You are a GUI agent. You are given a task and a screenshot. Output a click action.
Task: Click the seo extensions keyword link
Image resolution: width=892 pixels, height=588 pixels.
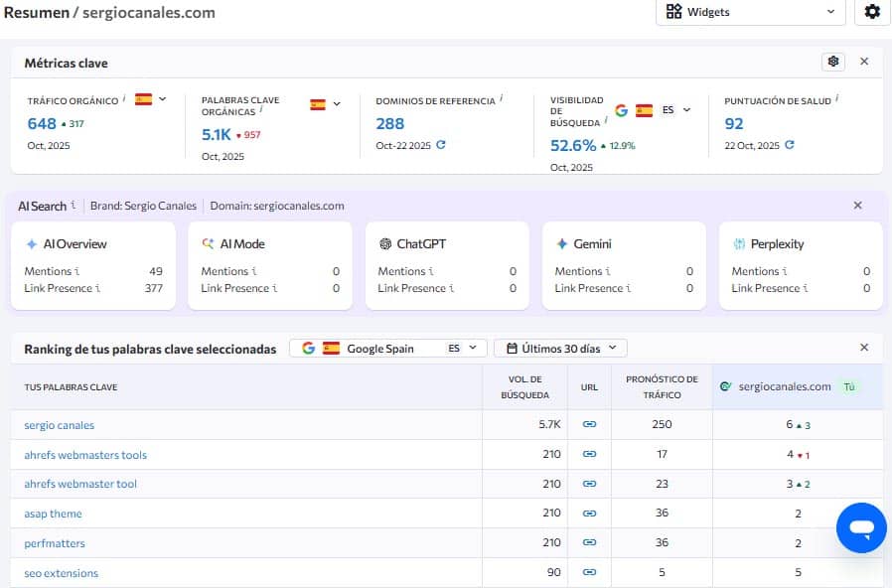[61, 573]
